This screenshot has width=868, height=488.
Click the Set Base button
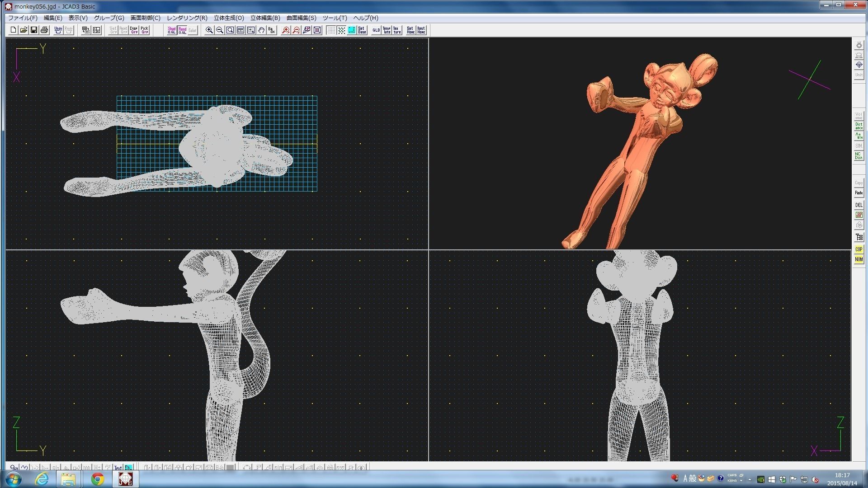[362, 30]
